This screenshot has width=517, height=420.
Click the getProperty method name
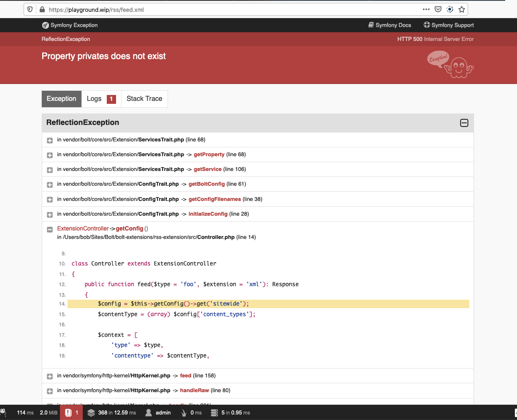[x=209, y=154]
